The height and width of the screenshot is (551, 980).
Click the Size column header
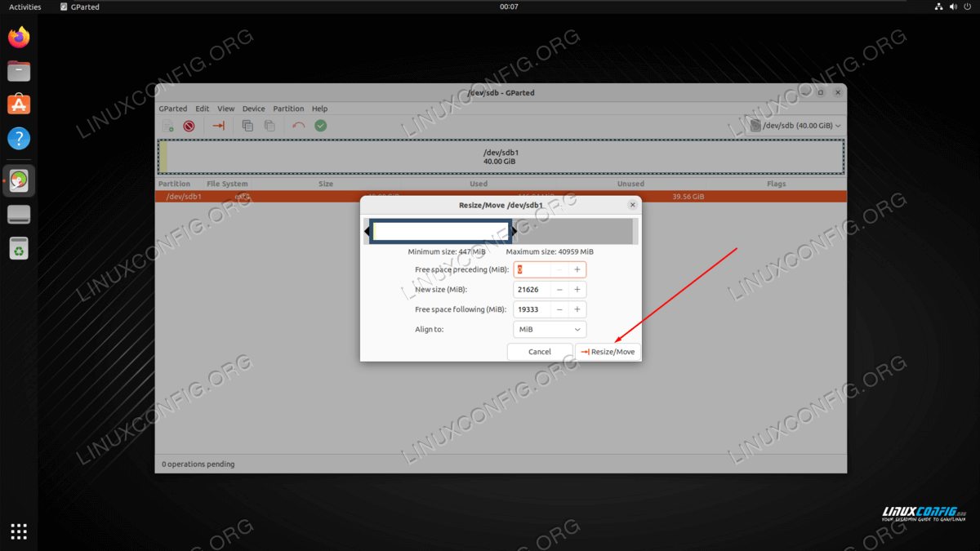click(x=326, y=184)
